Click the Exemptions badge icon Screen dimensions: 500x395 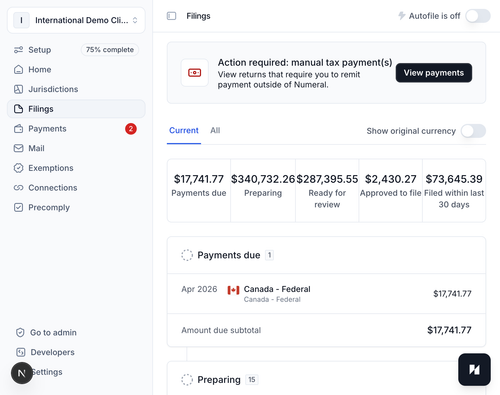pos(18,168)
